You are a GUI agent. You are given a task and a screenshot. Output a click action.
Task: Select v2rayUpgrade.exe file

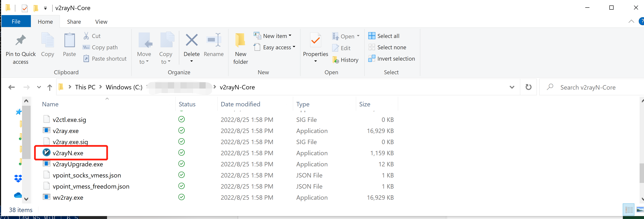click(78, 164)
